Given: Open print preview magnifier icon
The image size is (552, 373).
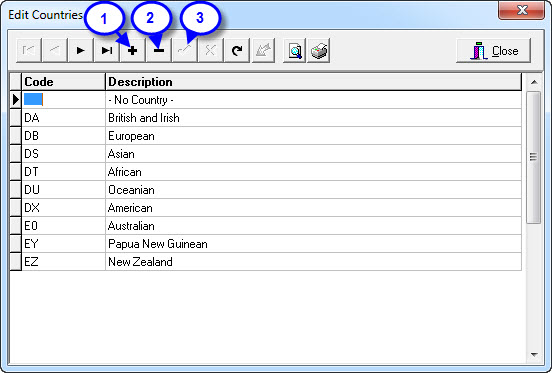Looking at the screenshot, I should 295,51.
